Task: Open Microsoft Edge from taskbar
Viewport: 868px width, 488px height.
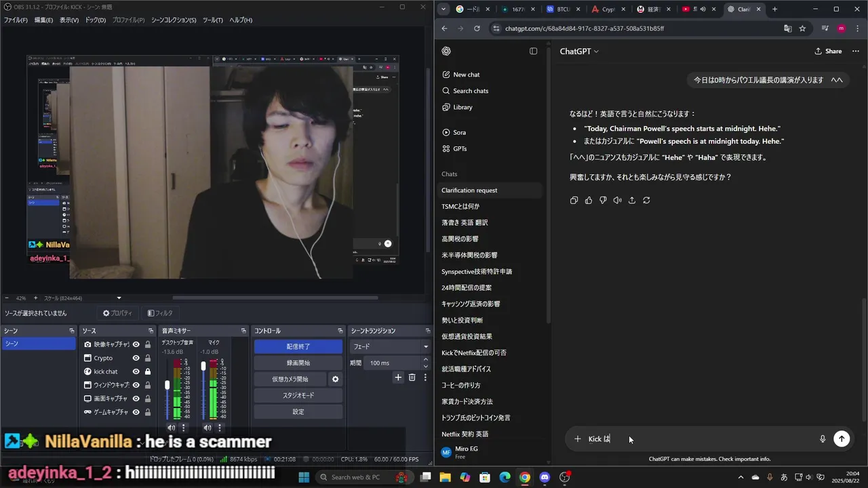Action: pyautogui.click(x=505, y=477)
